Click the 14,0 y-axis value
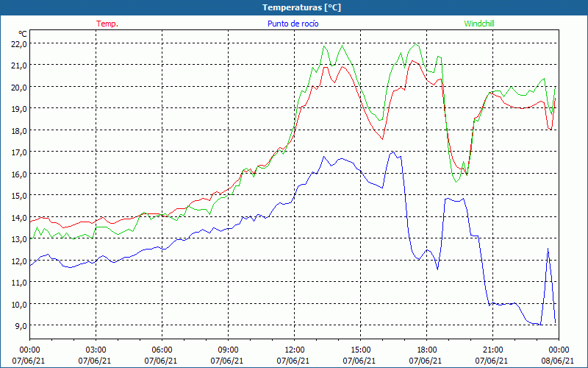This screenshot has width=588, height=368. click(20, 217)
